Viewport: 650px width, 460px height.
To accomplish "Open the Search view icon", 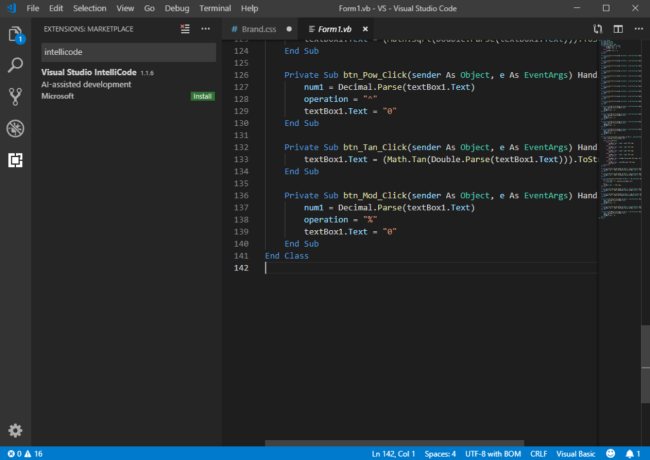I will click(x=15, y=65).
